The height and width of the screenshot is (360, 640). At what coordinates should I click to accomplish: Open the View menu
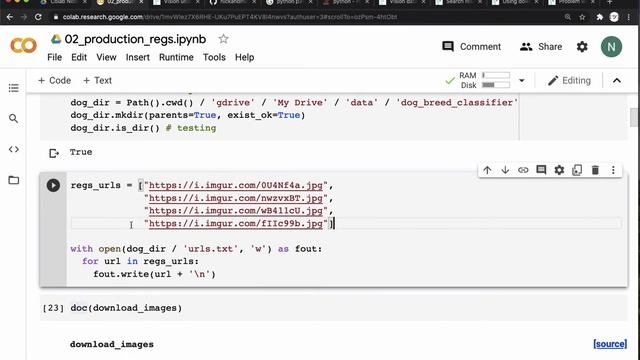(106, 57)
